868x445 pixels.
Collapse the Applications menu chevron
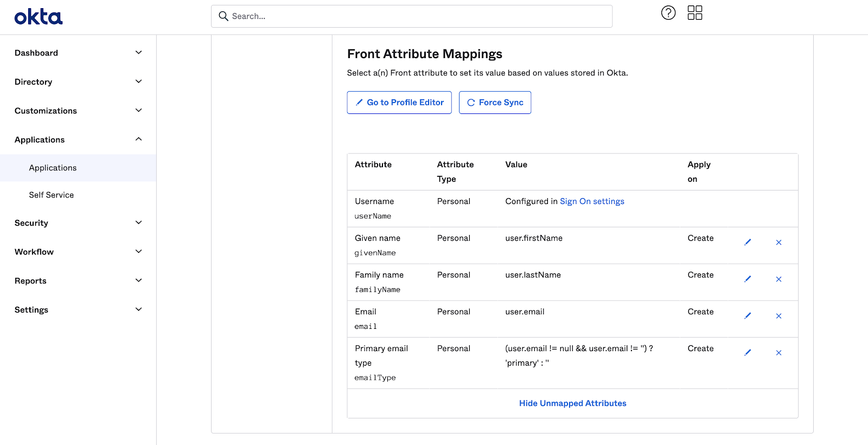[x=138, y=139]
